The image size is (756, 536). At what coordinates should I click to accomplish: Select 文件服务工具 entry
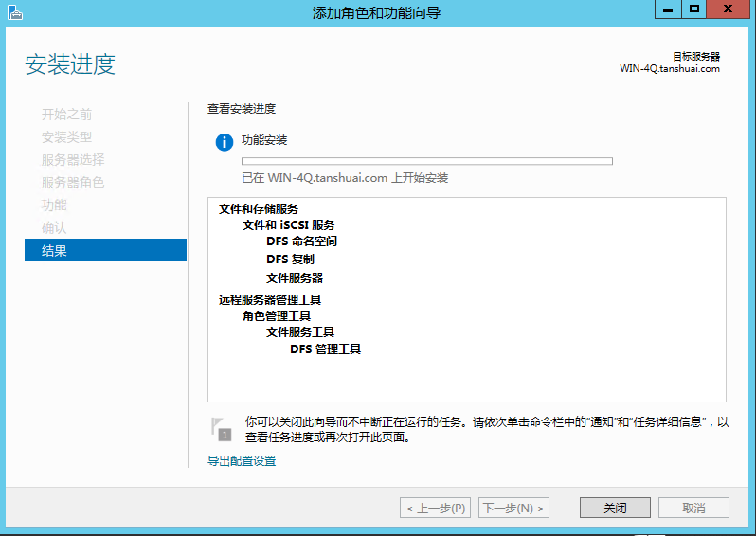click(x=300, y=332)
